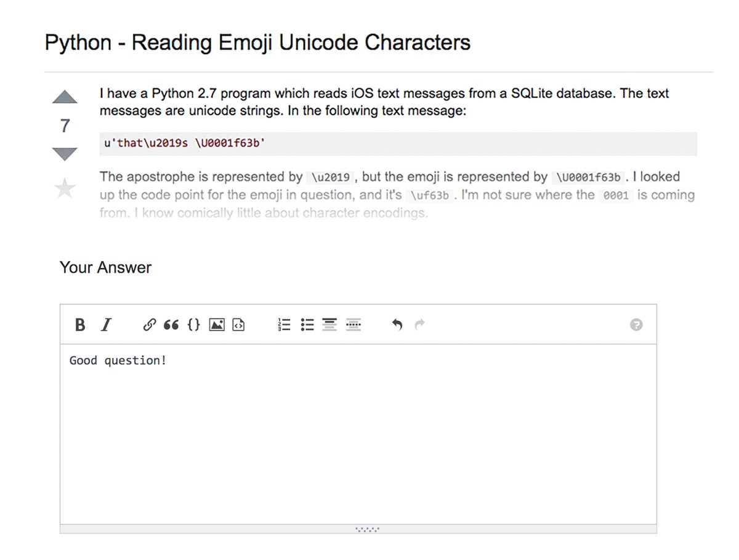Viewport: 739px width, 560px height.
Task: Downvote the question
Action: click(65, 154)
